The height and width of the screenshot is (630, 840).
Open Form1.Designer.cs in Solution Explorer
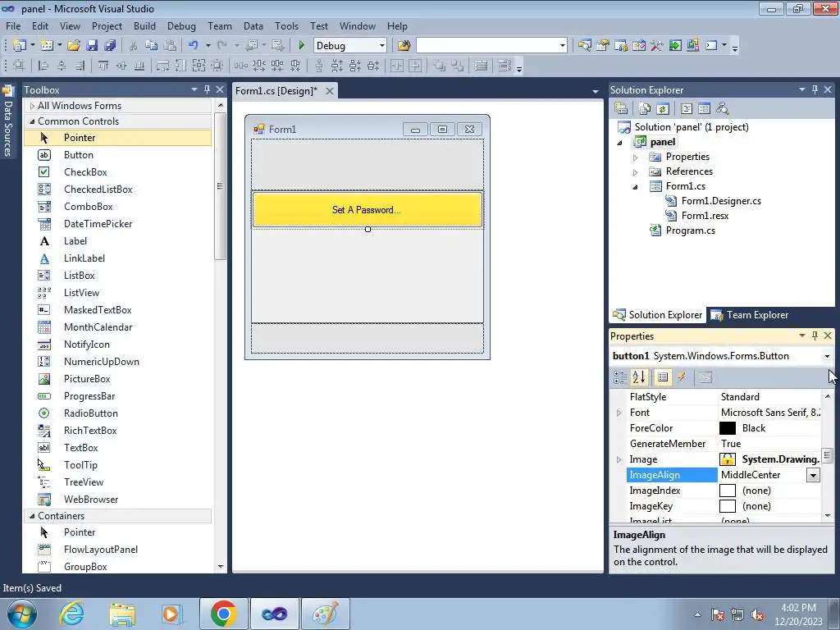tap(721, 201)
